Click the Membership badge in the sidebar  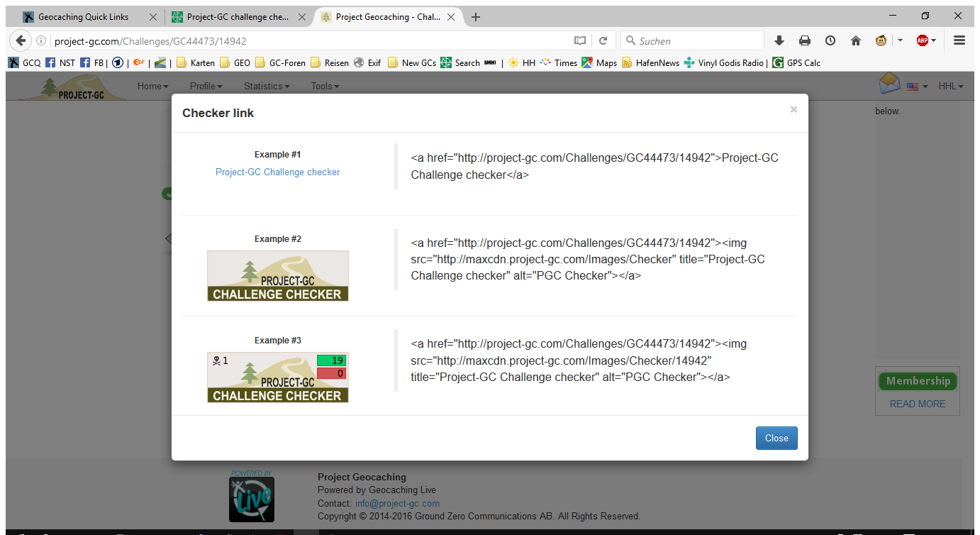[x=918, y=381]
